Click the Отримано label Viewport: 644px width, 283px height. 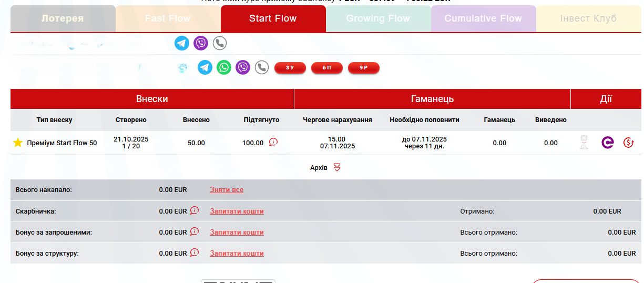(477, 211)
